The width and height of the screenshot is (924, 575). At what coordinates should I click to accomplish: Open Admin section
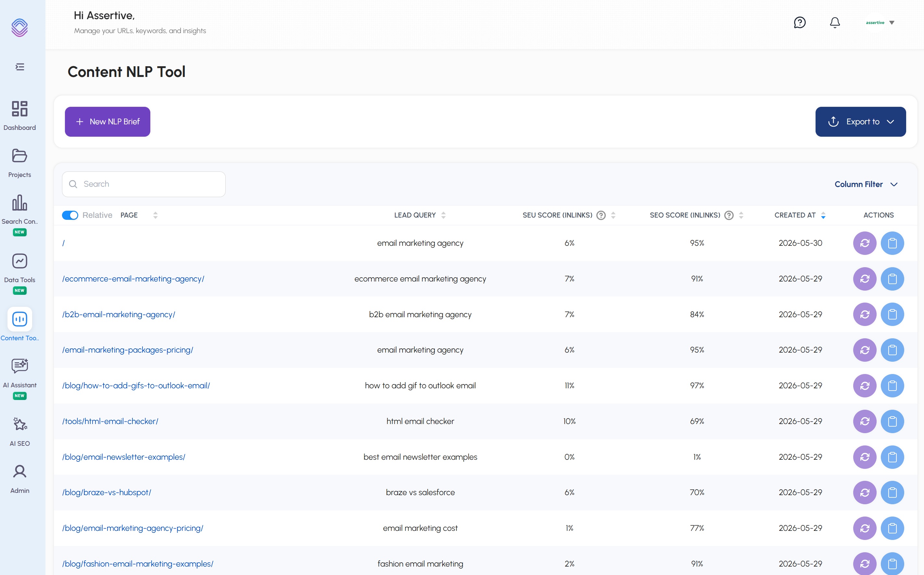click(x=20, y=479)
